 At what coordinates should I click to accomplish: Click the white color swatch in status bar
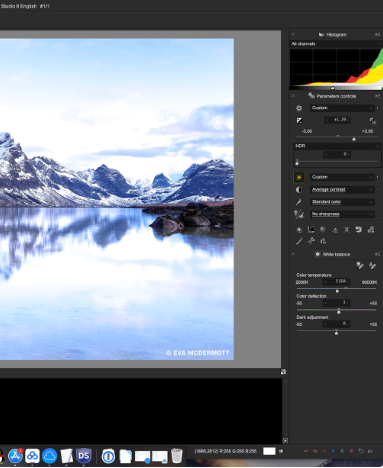269,451
